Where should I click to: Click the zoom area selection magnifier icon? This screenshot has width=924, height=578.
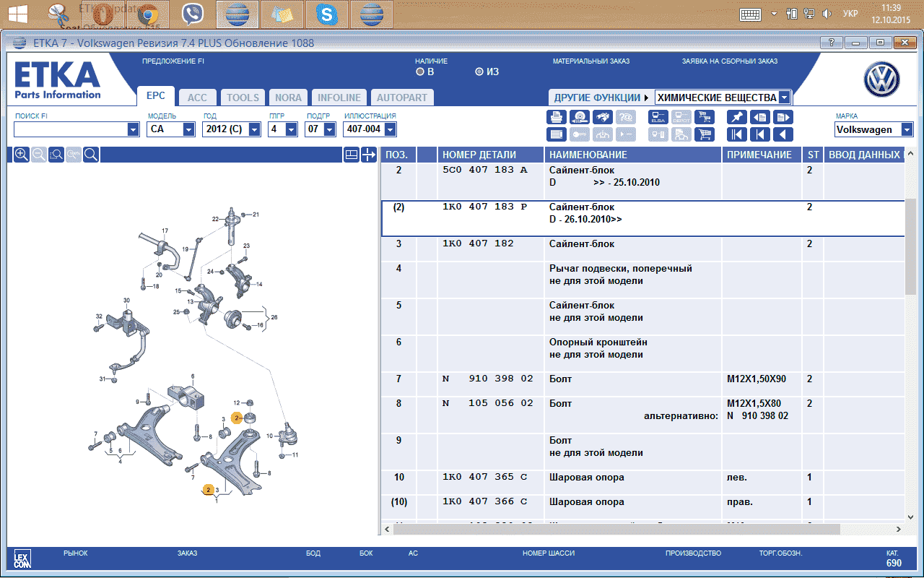[x=56, y=154]
